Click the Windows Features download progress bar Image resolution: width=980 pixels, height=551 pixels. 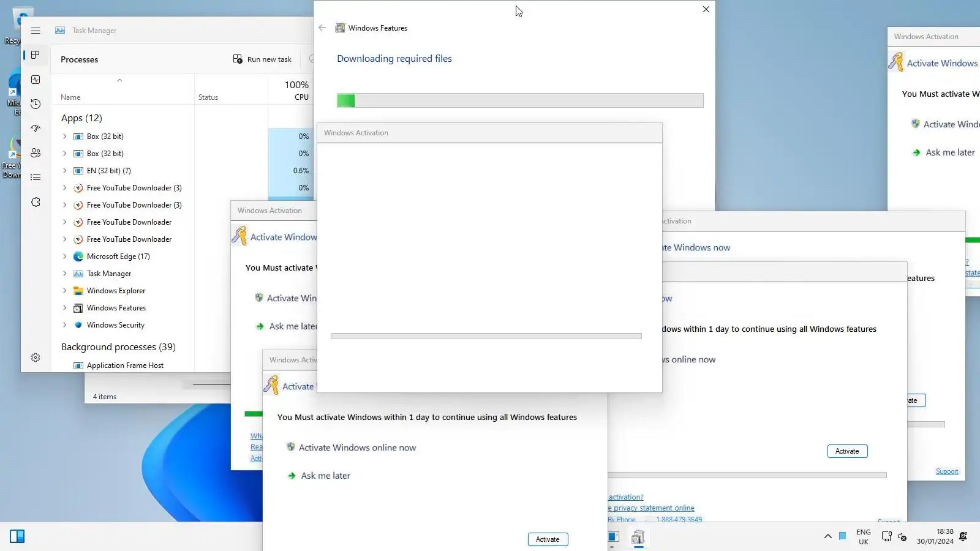(x=520, y=100)
